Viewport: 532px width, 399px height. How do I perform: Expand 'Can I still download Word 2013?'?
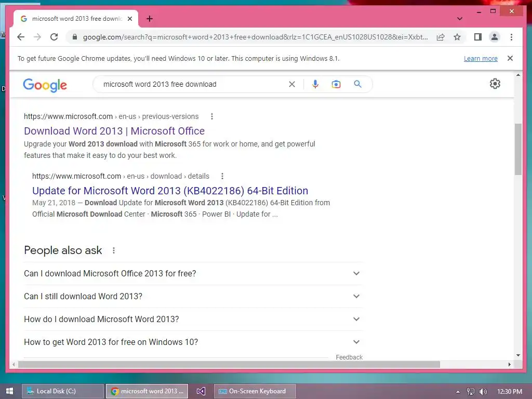point(193,296)
